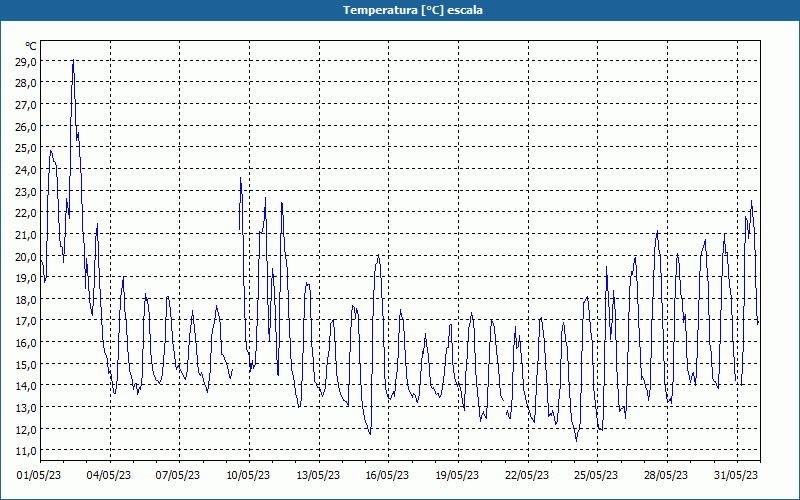Select the 25,0 y-axis label
This screenshot has width=800, height=500.
coord(26,148)
